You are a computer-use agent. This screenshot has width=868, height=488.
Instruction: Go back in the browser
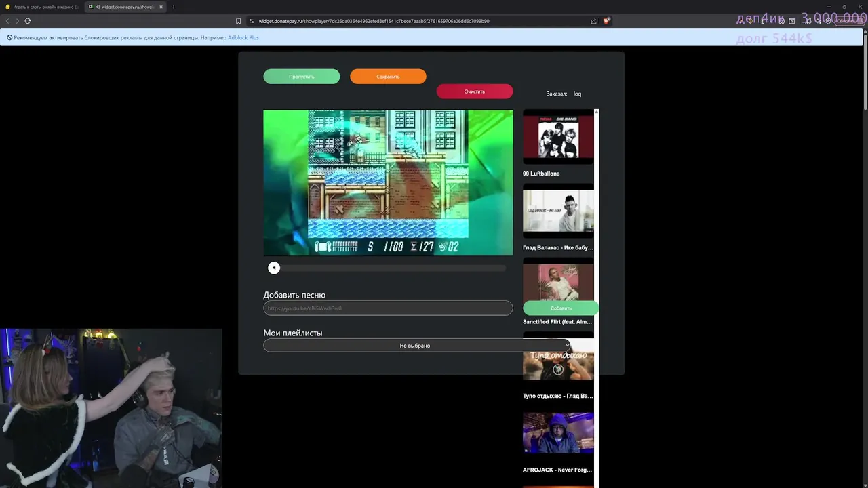pyautogui.click(x=7, y=21)
